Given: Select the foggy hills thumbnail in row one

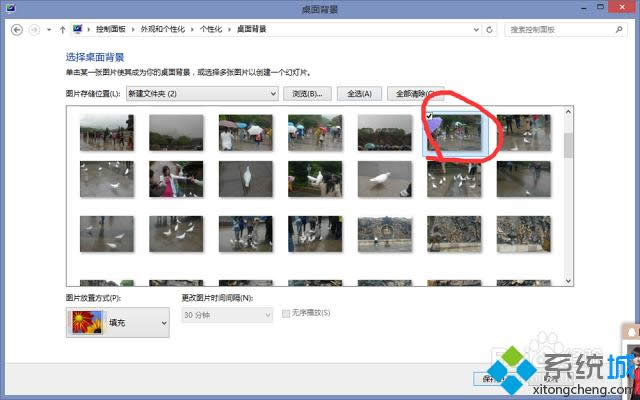Looking at the screenshot, I should pos(176,133).
